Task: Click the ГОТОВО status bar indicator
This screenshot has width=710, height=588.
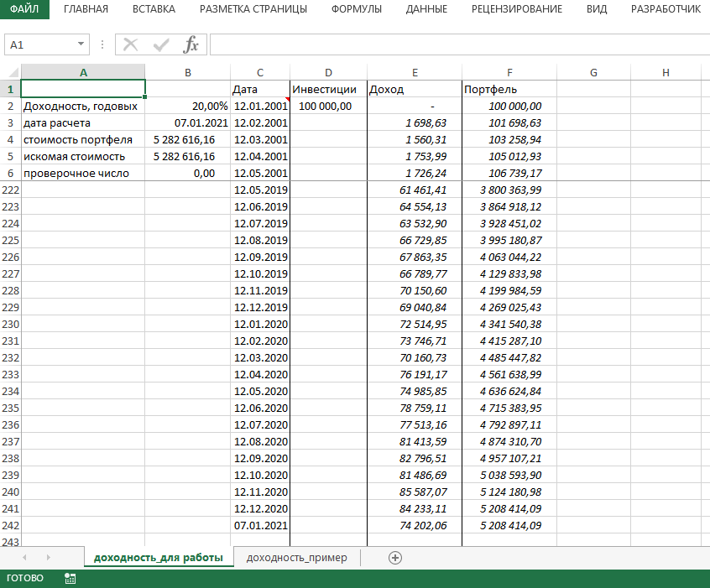Action: click(x=25, y=578)
